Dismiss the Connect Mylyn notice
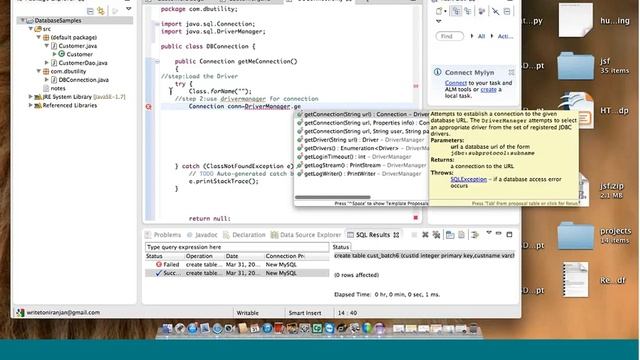The height and width of the screenshot is (360, 640). [511, 72]
